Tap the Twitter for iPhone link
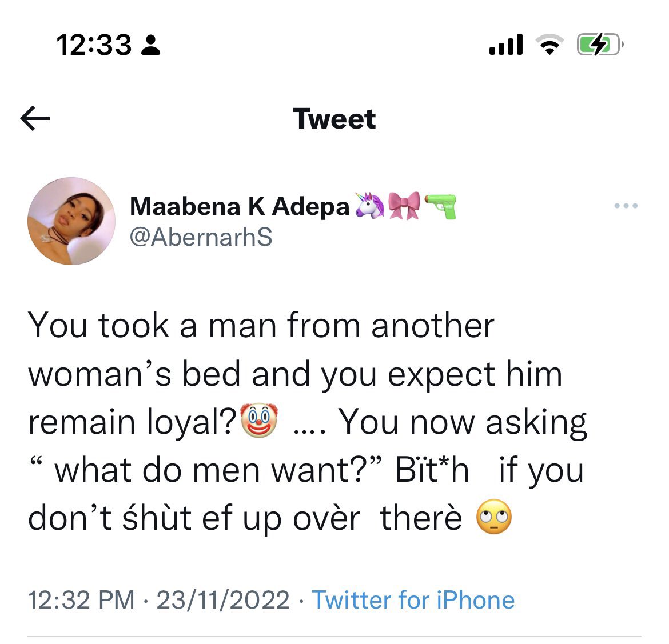 point(413,599)
